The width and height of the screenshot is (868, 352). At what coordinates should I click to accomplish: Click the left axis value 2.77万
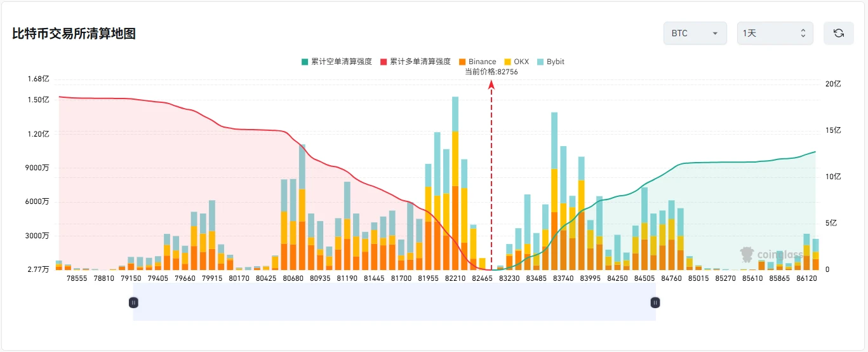click(38, 269)
